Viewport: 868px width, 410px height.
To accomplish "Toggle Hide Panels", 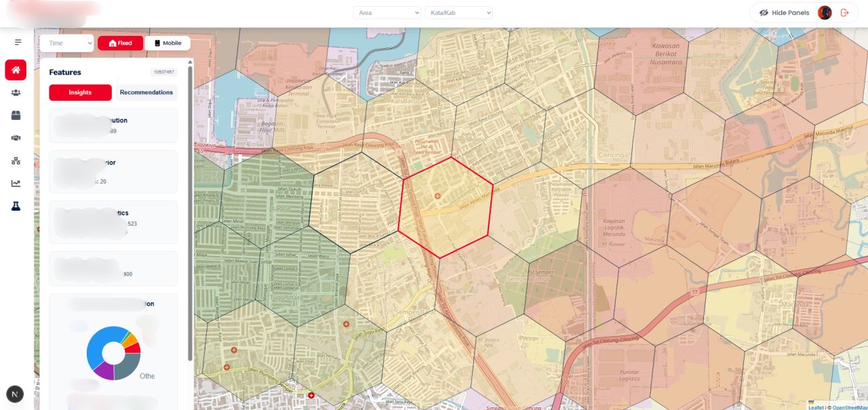I will tap(784, 13).
